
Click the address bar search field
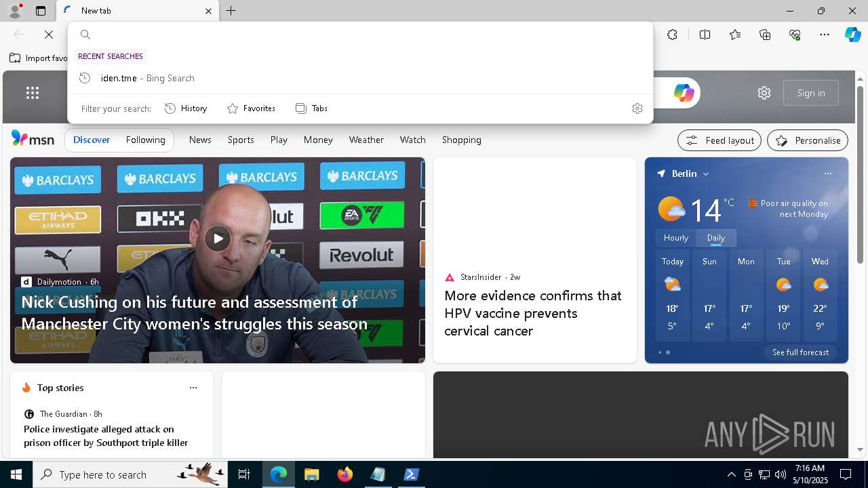click(360, 35)
